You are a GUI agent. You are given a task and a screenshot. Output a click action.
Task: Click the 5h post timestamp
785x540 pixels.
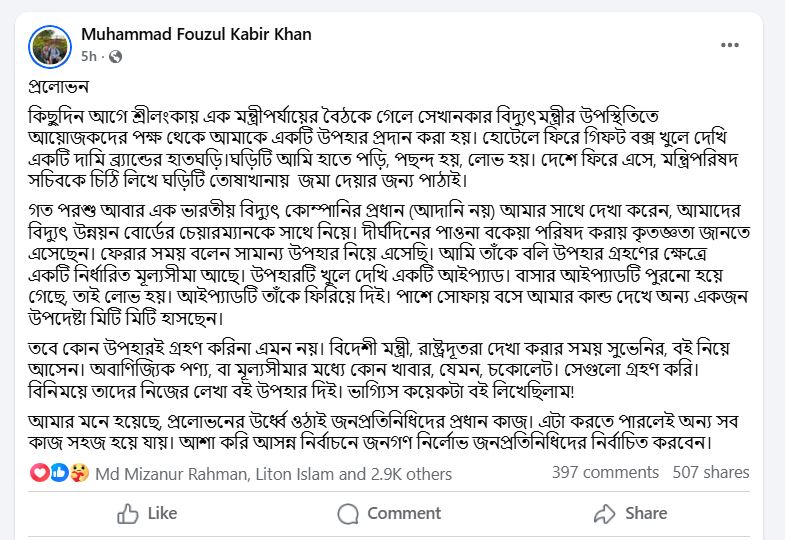click(x=89, y=56)
